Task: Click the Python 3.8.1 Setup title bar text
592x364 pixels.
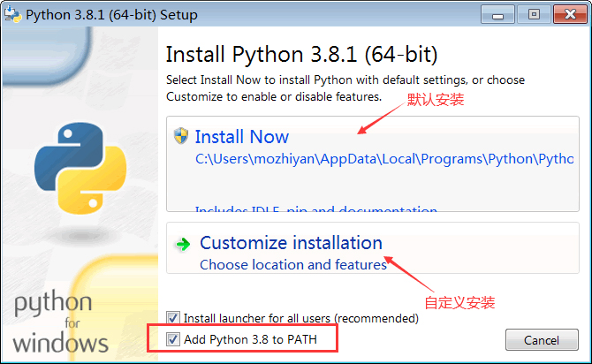Action: (111, 15)
